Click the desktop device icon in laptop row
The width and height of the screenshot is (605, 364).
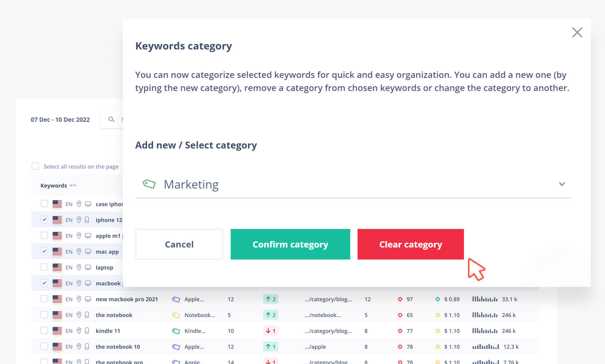click(88, 268)
